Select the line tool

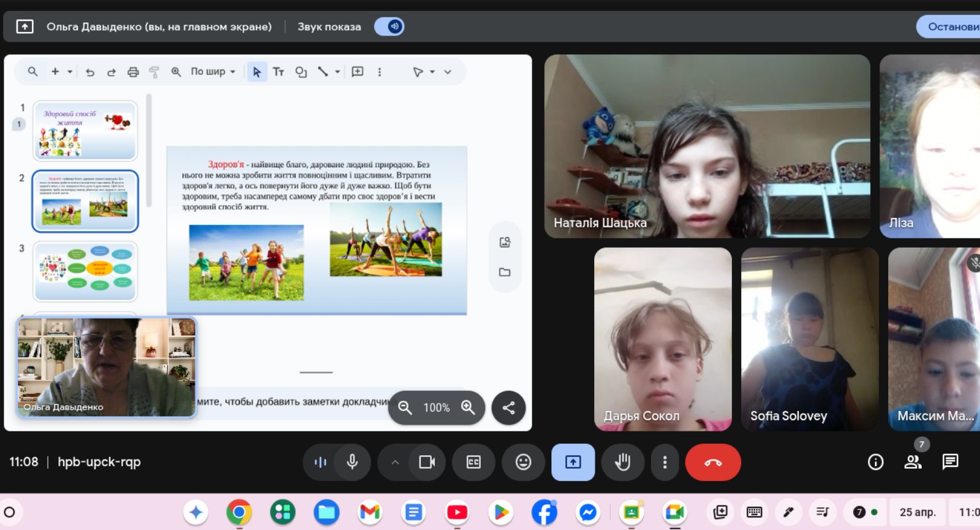point(323,72)
